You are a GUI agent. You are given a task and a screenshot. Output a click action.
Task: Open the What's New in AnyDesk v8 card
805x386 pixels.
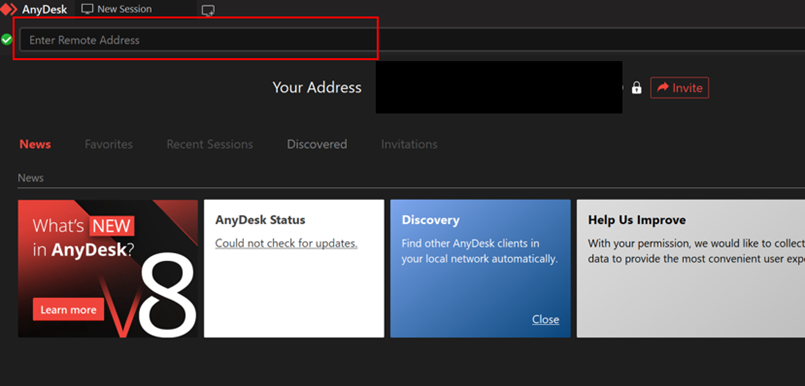coord(108,268)
